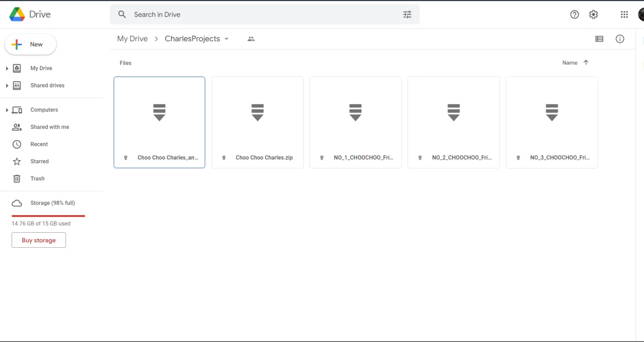Reverse the sort direction arrow
Screen dimensions: 644x342
pos(586,62)
